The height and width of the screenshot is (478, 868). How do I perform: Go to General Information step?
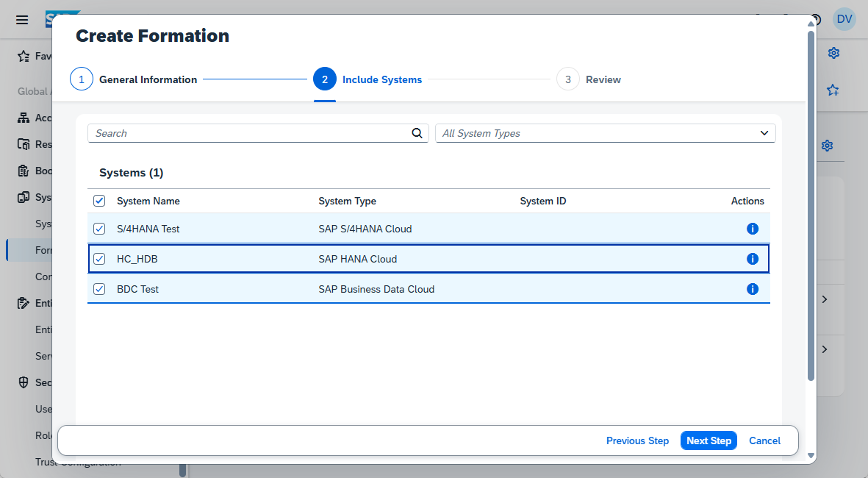point(148,79)
